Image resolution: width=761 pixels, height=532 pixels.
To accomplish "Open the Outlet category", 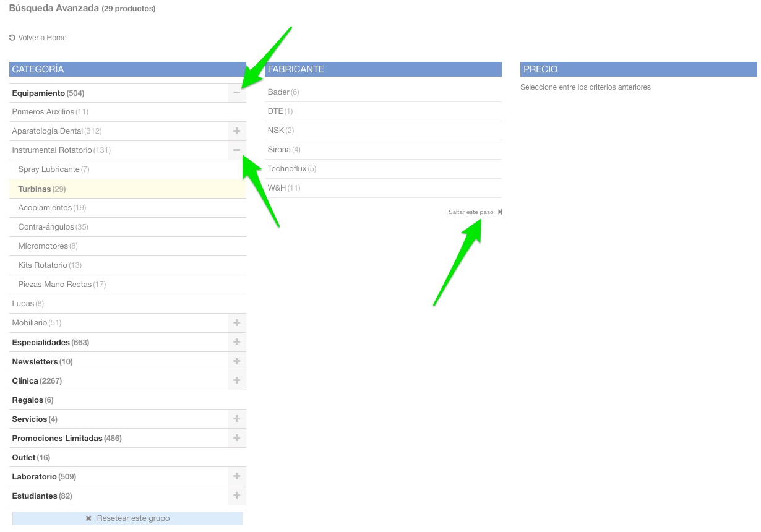I will (x=24, y=458).
